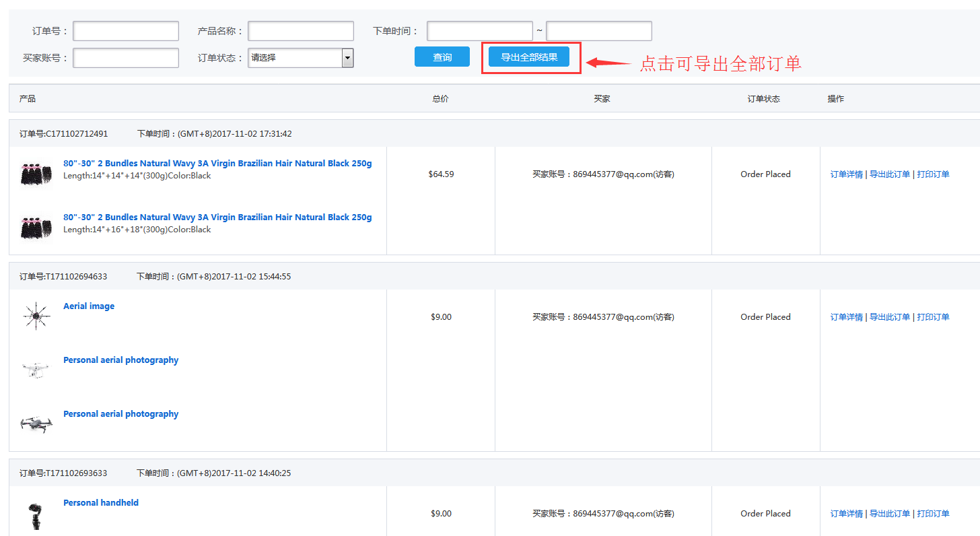Click 导出全部结果 export all button
This screenshot has width=980, height=536.
529,57
